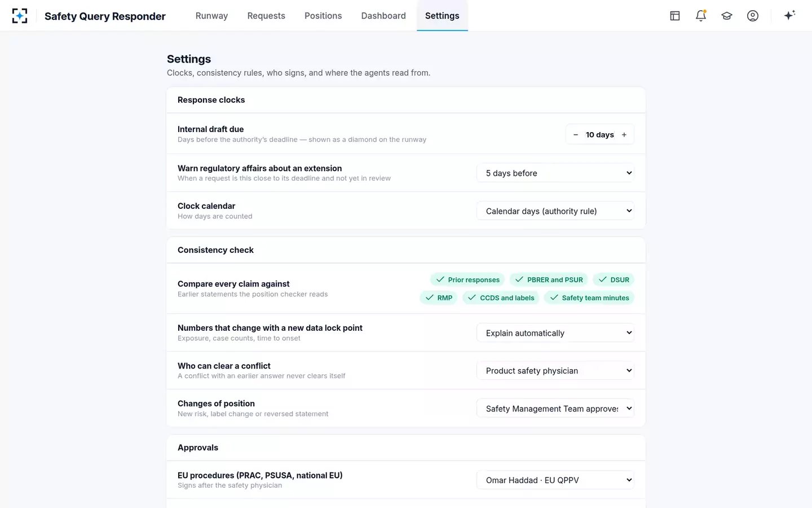Open the '5 days before' extension warning dropdown
The height and width of the screenshot is (508, 812).
pos(555,173)
